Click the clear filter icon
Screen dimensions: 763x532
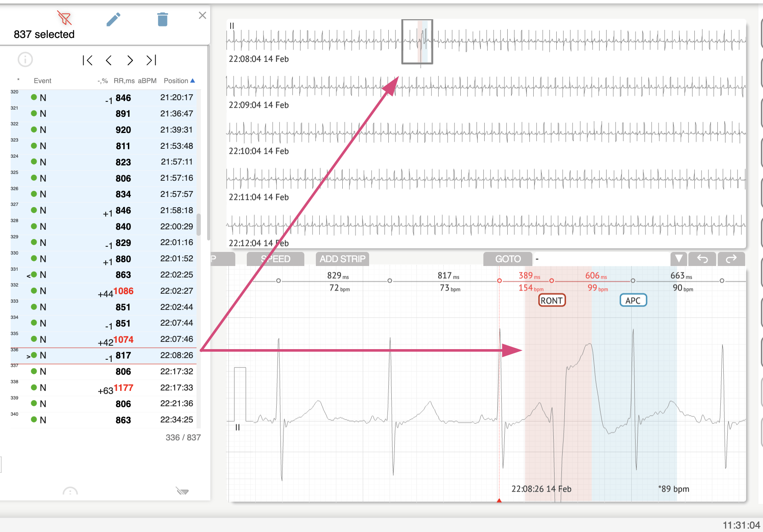coord(64,18)
